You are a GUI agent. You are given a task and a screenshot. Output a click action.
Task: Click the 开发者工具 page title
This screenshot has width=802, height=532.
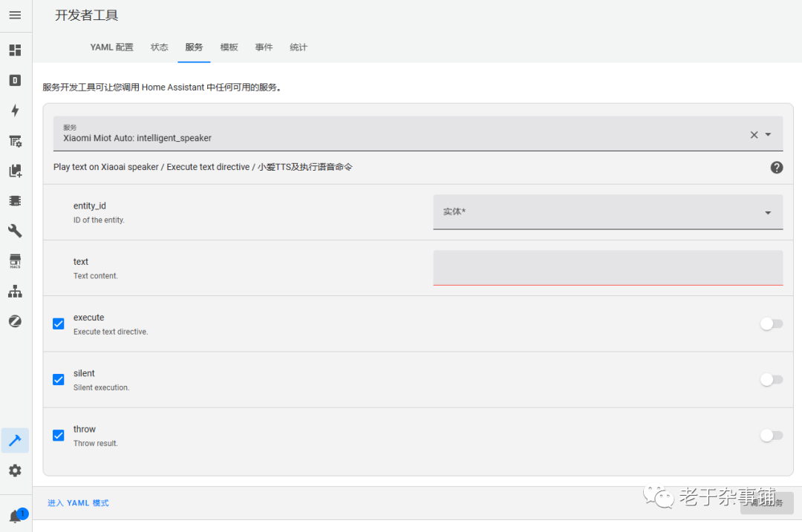coord(86,16)
